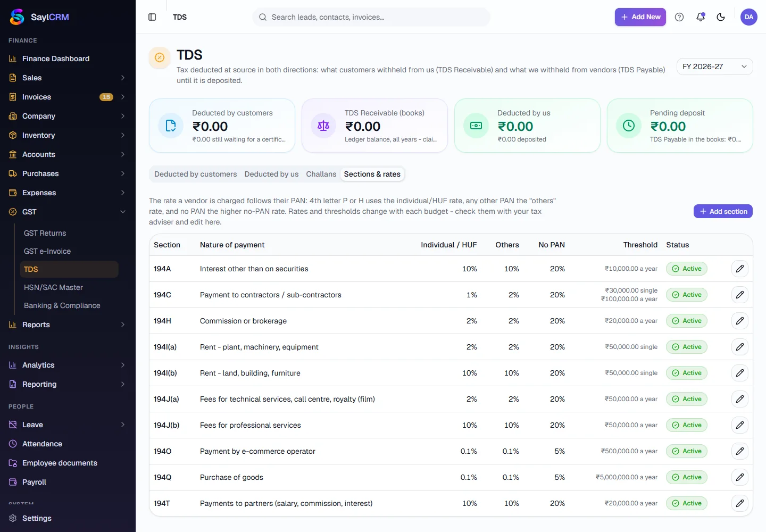
Task: Switch to Deducted by us tab
Action: (x=271, y=174)
